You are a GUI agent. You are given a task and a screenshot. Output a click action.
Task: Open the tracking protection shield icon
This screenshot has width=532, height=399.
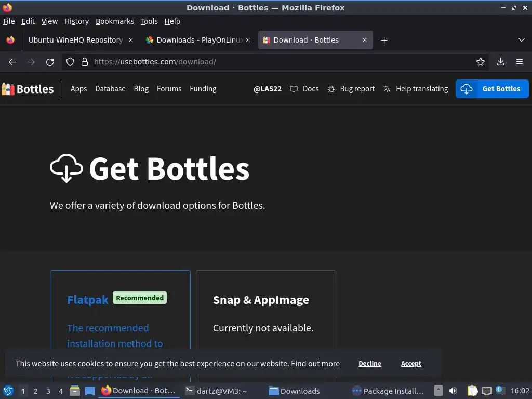tap(70, 62)
